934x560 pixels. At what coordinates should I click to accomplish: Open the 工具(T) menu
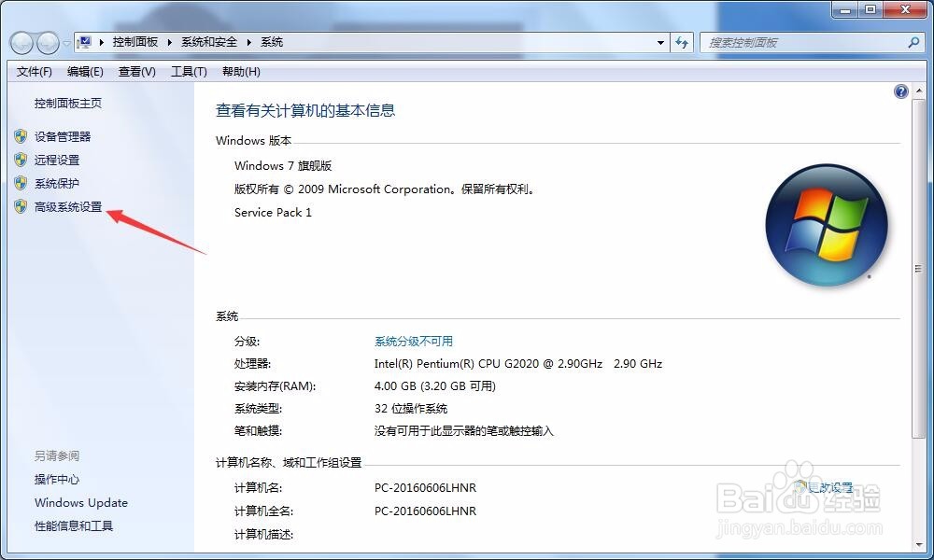tap(189, 72)
